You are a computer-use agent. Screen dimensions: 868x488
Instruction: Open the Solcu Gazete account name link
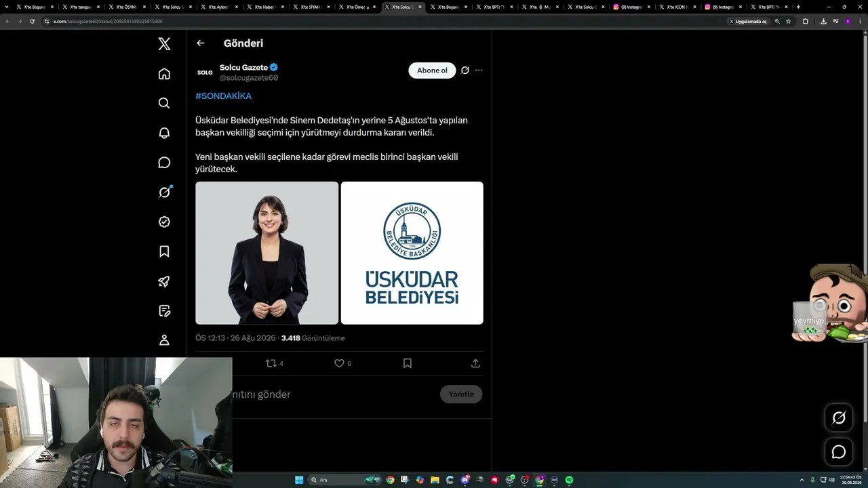(x=243, y=68)
